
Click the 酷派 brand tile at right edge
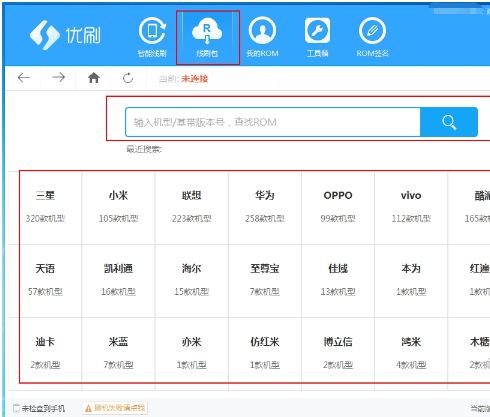[x=469, y=208]
